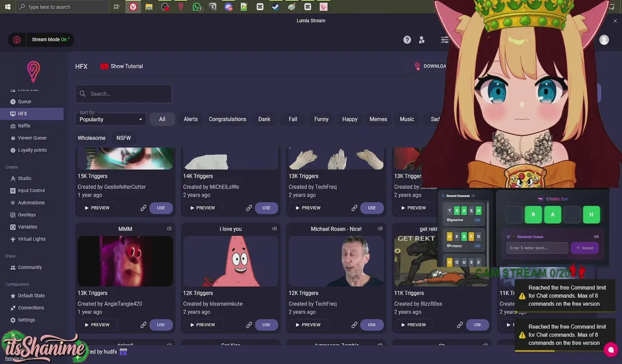
Task: Open the user invite icon in header
Action: 422,40
